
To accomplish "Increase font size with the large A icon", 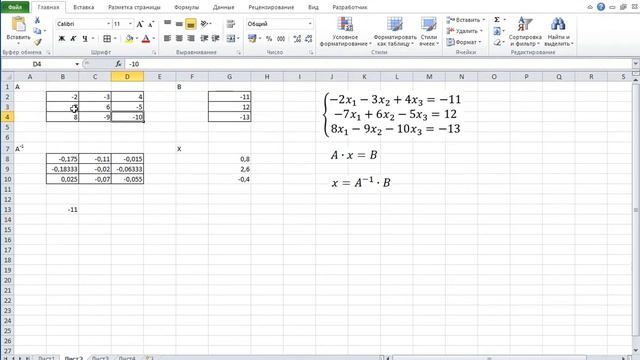I will click(140, 24).
